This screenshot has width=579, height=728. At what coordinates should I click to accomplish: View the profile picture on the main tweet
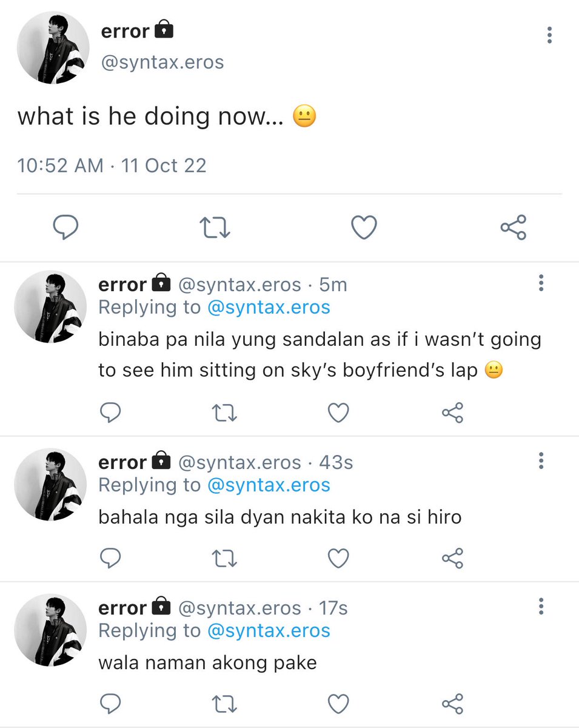(53, 47)
